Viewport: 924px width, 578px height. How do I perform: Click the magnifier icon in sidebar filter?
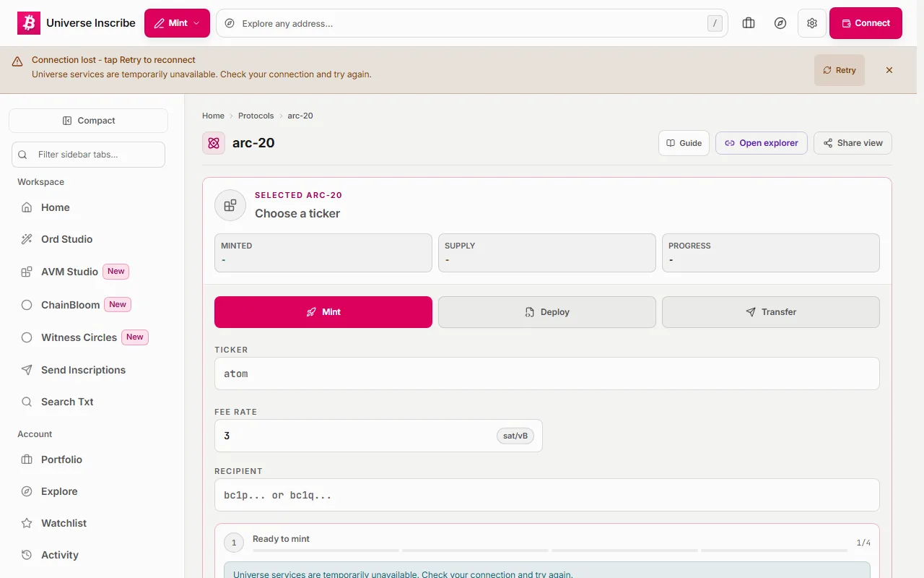point(23,155)
